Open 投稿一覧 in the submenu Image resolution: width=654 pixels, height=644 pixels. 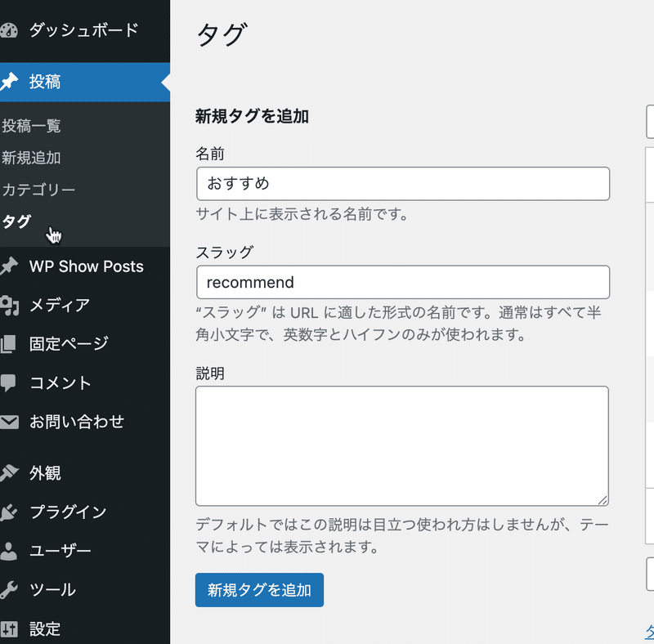(31, 126)
